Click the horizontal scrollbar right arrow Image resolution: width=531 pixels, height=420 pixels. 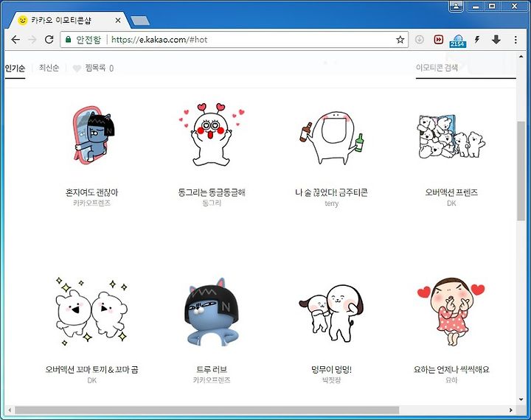point(510,410)
